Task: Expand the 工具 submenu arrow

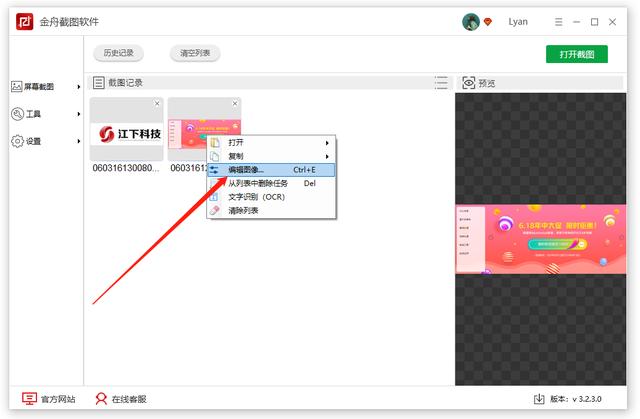Action: click(78, 114)
